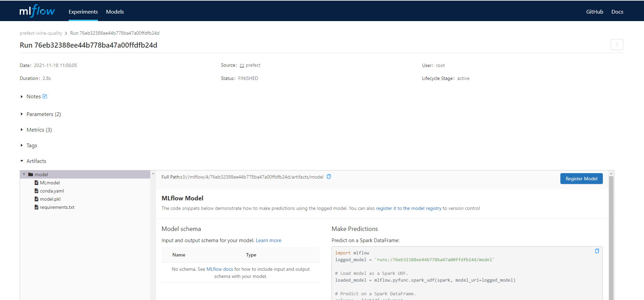This screenshot has width=644, height=300.
Task: Click the breadcrumb chevron separator
Action: coord(66,33)
